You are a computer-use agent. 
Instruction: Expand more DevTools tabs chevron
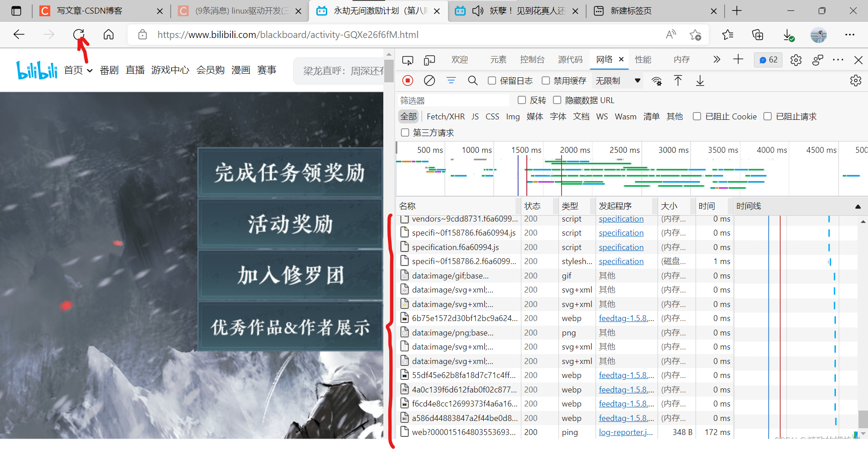click(716, 59)
